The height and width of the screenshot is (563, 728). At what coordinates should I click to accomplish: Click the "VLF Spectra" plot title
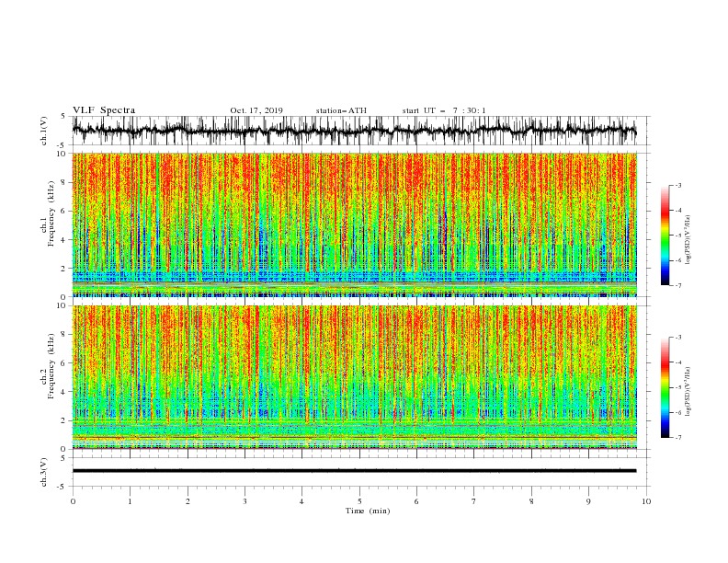(104, 110)
